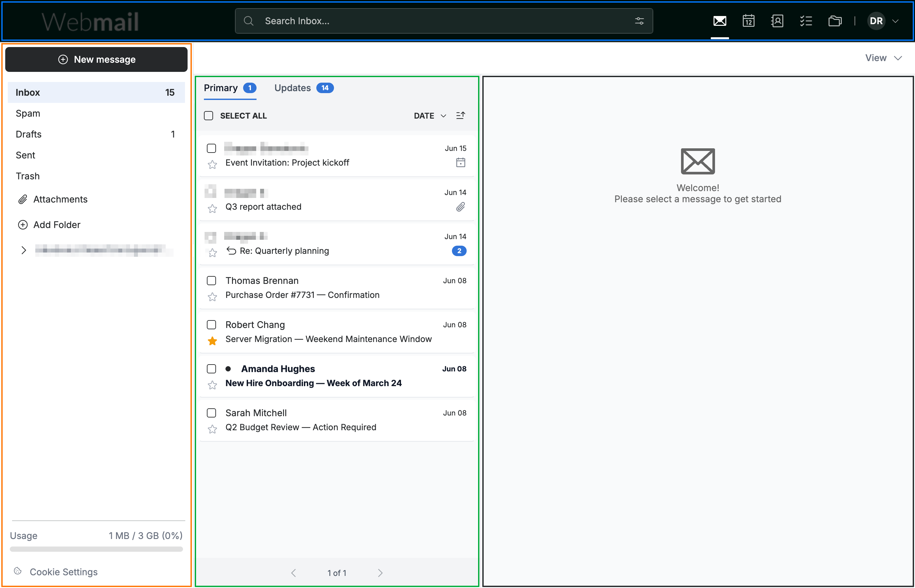Screen dimensions: 915x588
Task: Unstar the Server Migration message
Action: point(212,341)
